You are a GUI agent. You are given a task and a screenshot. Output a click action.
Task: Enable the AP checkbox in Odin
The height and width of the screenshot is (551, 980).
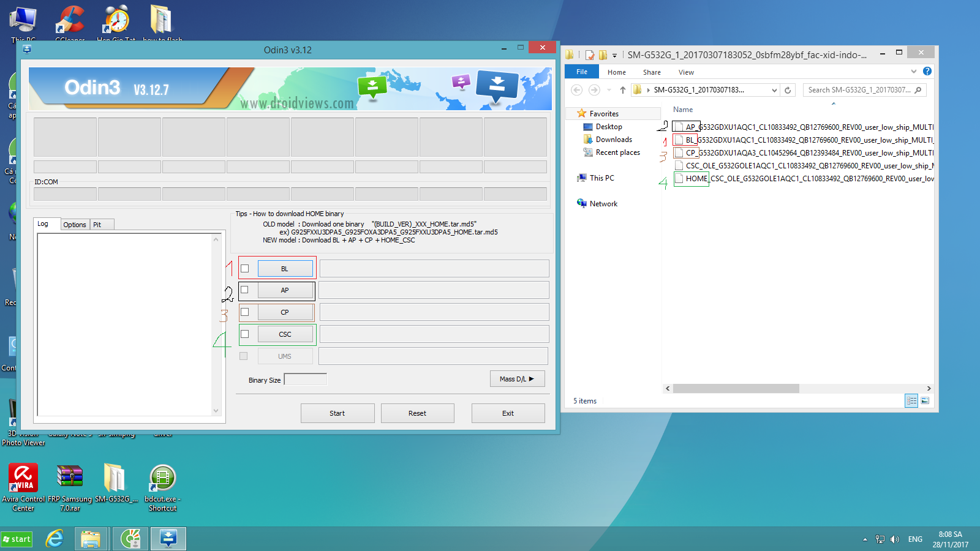click(x=244, y=290)
